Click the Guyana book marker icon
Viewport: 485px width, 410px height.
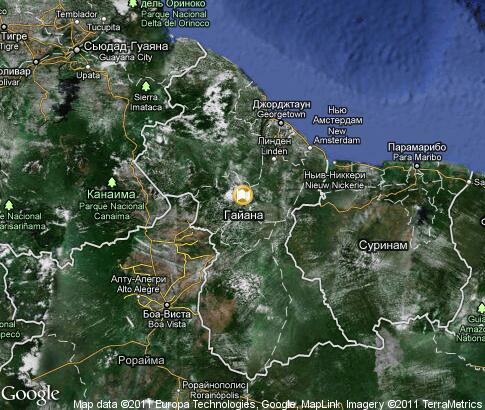[x=243, y=195]
